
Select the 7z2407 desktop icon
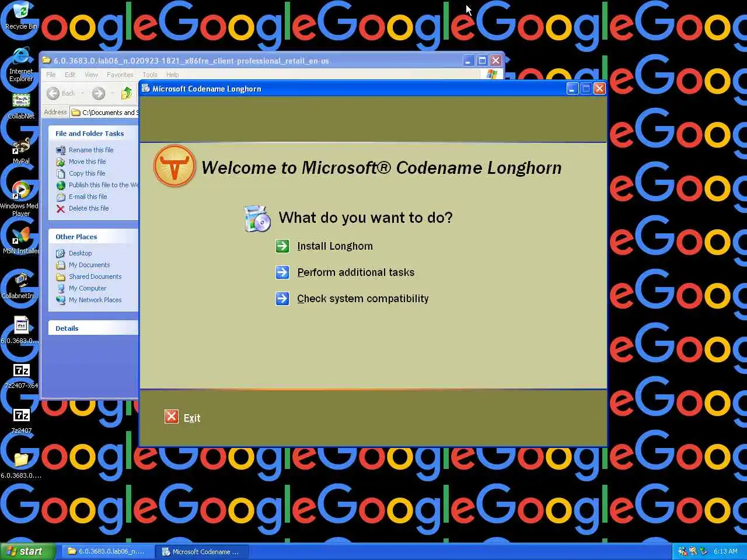coord(21,420)
